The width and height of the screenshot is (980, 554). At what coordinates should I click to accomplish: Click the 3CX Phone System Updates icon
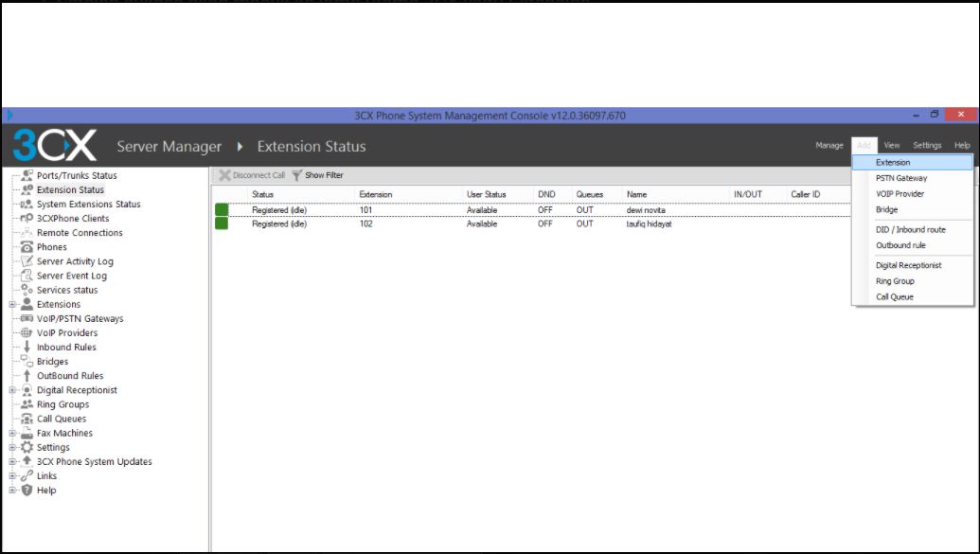[x=27, y=461]
